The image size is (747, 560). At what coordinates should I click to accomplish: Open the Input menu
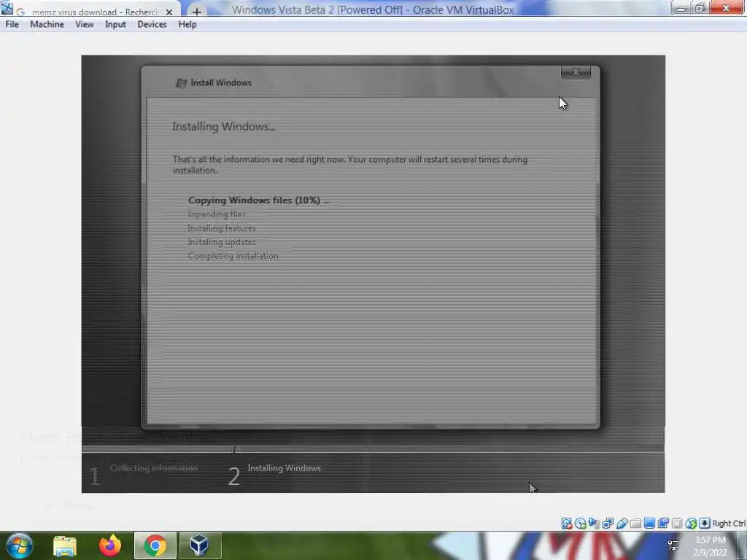[x=115, y=24]
